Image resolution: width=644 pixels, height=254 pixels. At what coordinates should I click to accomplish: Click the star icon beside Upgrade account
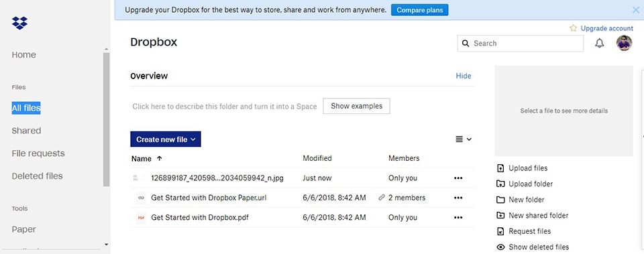574,28
